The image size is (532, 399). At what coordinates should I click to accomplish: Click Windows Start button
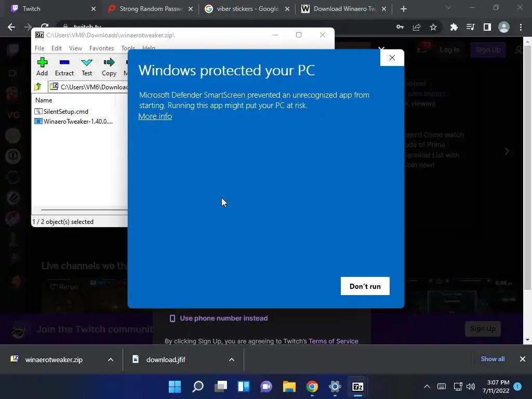[x=175, y=387]
